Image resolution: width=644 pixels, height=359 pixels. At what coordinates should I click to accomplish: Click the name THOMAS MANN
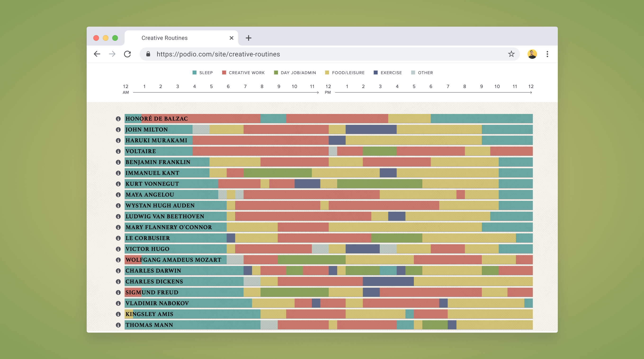[149, 325]
